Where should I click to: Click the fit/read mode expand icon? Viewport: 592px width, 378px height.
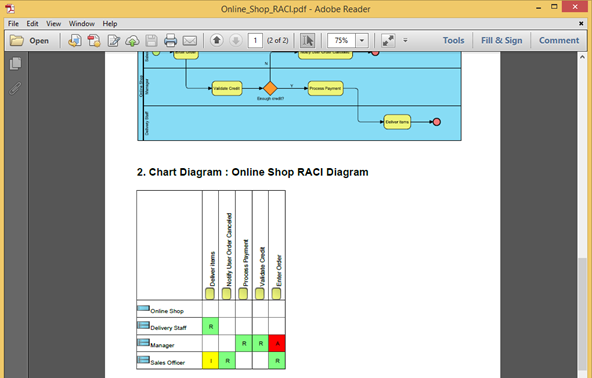click(388, 40)
